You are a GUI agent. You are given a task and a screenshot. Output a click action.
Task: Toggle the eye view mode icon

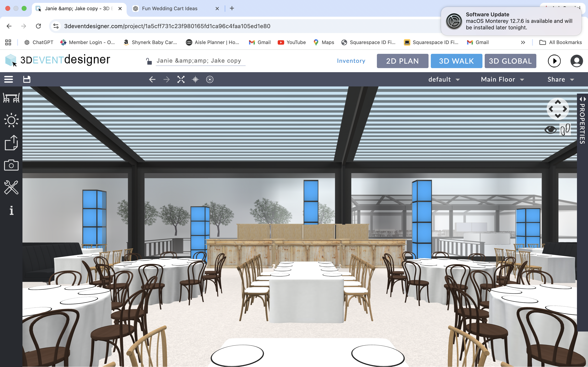550,130
